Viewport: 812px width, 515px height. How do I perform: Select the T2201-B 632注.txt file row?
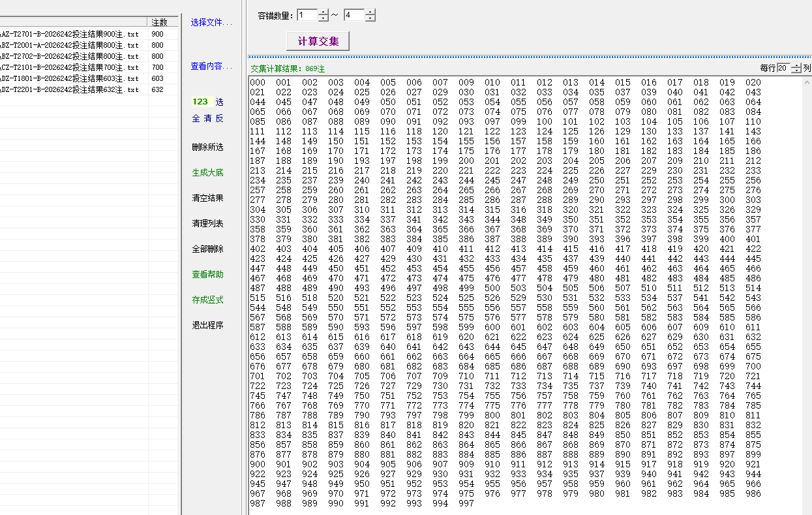(89, 89)
